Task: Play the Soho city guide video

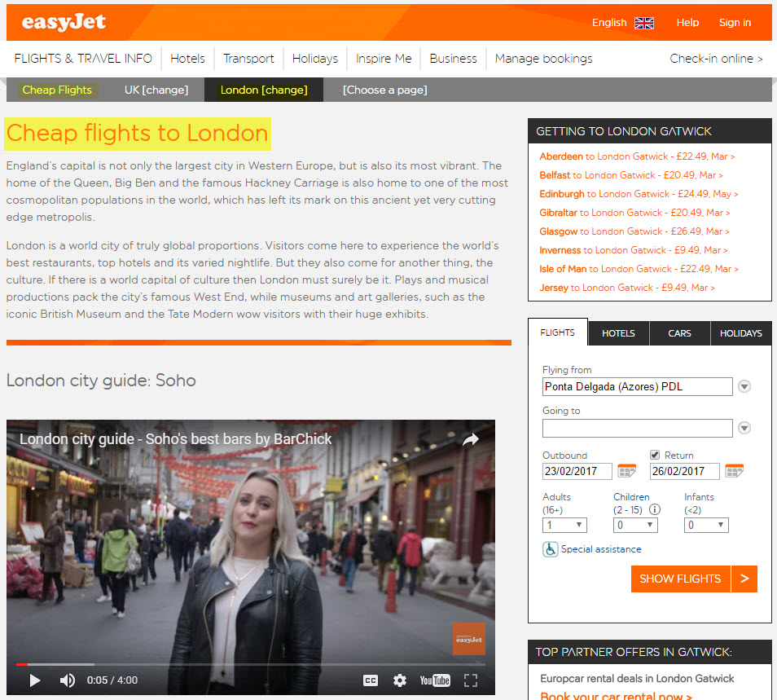Action: pos(35,680)
